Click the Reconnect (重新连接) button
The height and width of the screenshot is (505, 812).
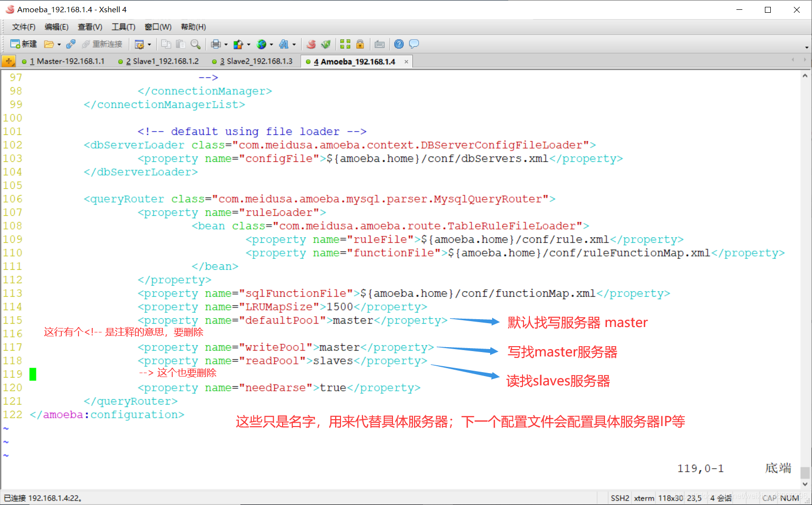click(102, 44)
